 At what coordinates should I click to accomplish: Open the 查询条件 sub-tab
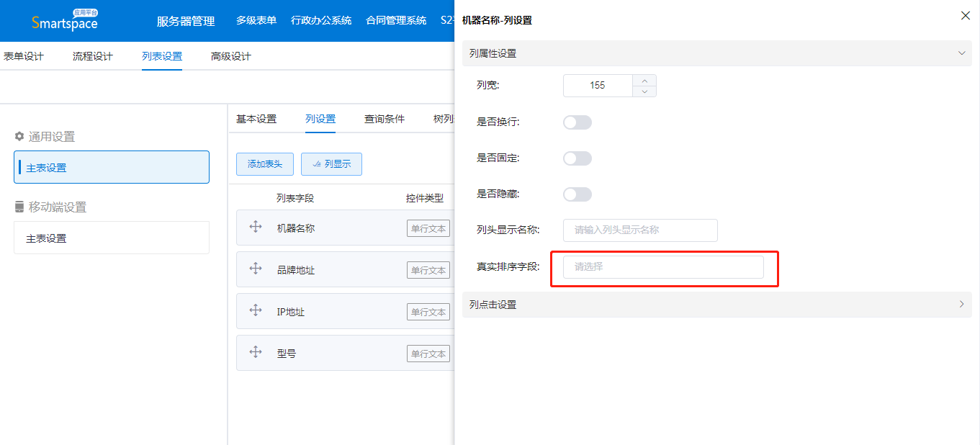point(385,119)
